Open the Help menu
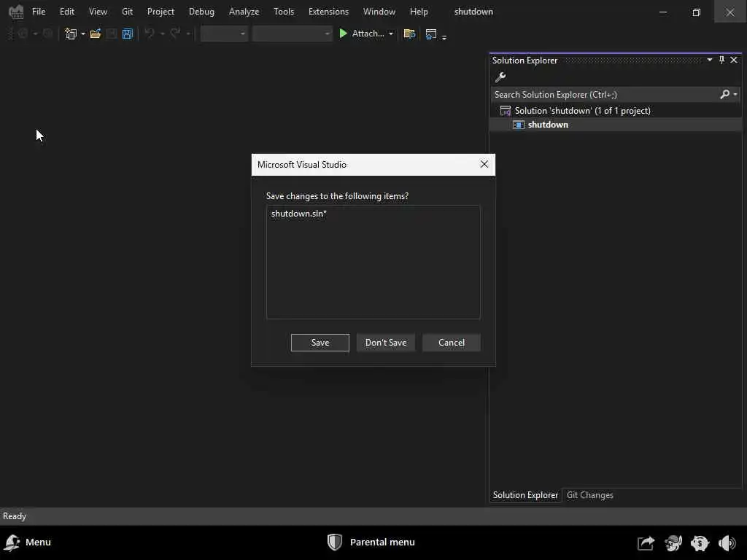 (x=419, y=12)
